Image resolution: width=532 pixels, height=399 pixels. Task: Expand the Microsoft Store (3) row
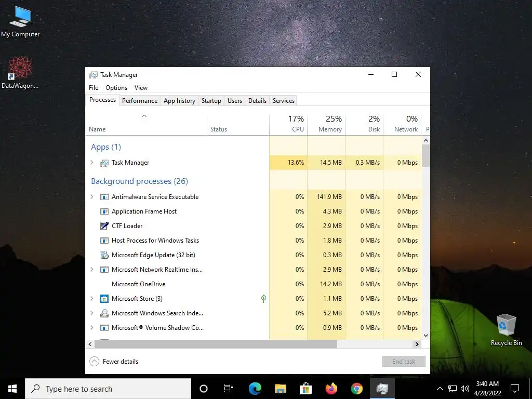pyautogui.click(x=91, y=299)
